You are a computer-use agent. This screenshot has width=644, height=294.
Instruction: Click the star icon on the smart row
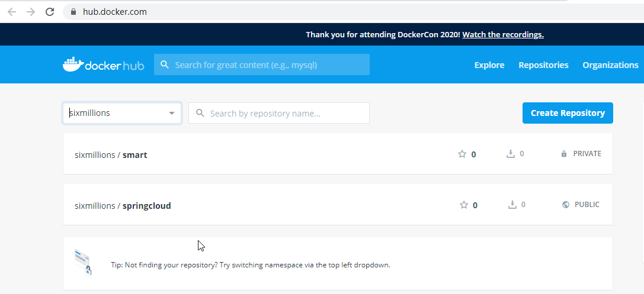tap(462, 154)
